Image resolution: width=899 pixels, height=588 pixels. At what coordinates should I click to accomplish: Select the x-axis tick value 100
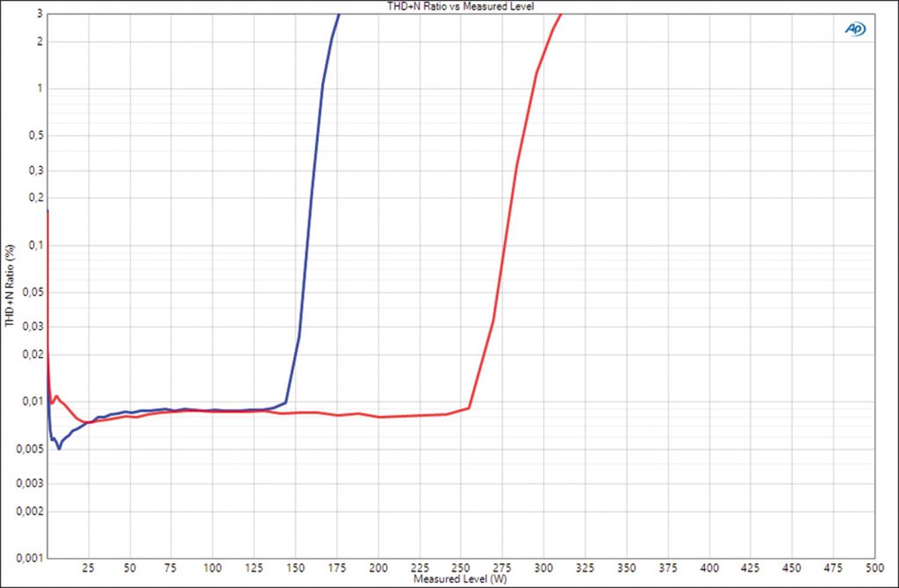coord(212,568)
